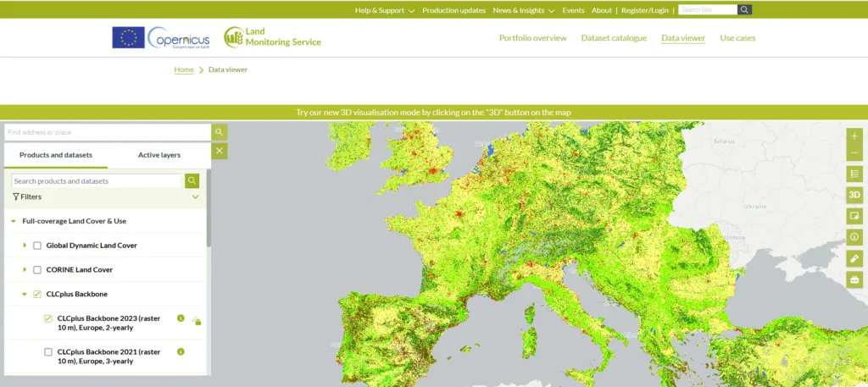The image size is (868, 387).
Task: Click the Filters funnel icon
Action: click(16, 196)
